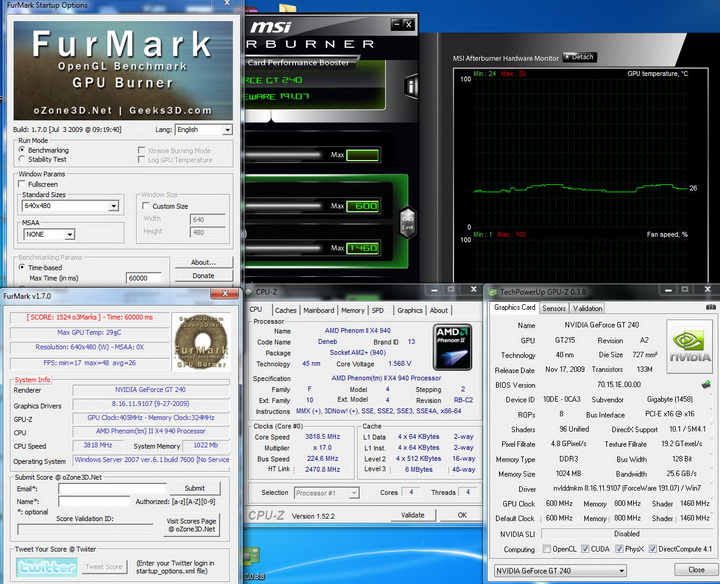Switch to the Caches tab in CPU-Z
This screenshot has width=720, height=584.
(x=286, y=310)
